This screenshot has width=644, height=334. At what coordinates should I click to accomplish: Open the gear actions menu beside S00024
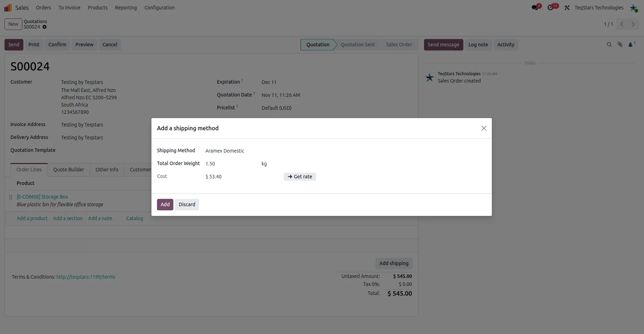[x=45, y=27]
